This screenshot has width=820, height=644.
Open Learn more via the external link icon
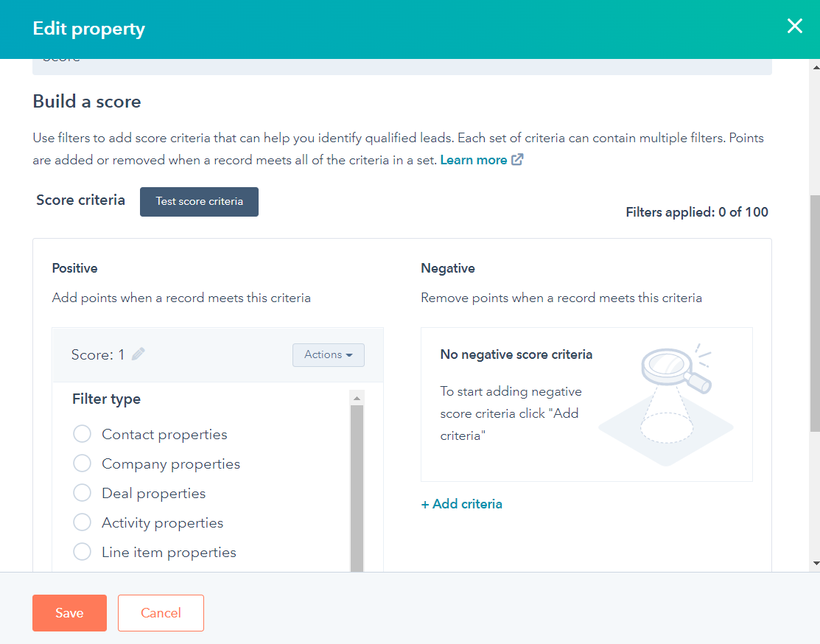click(516, 159)
